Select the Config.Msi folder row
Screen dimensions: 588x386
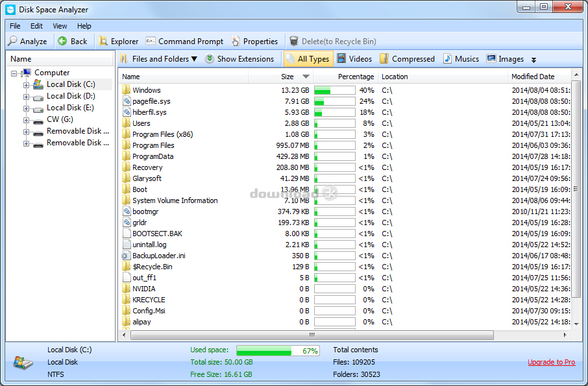pyautogui.click(x=346, y=311)
